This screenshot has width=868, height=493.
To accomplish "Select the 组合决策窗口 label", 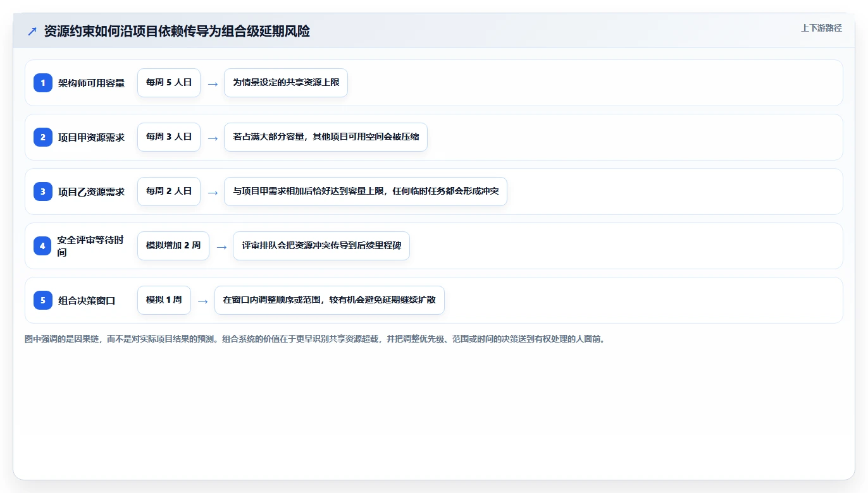I will pos(87,300).
